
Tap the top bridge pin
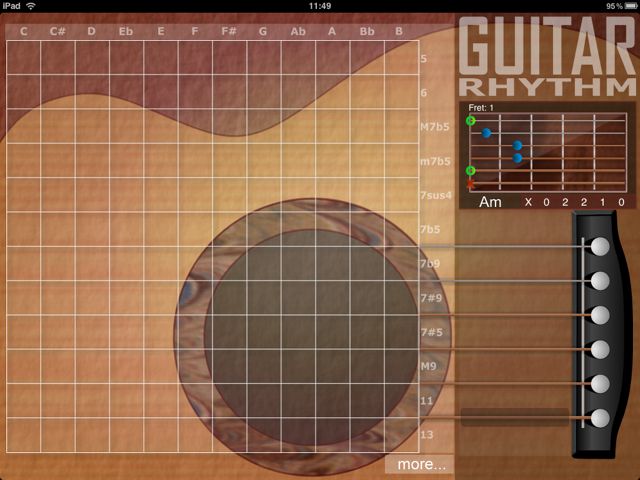point(600,247)
